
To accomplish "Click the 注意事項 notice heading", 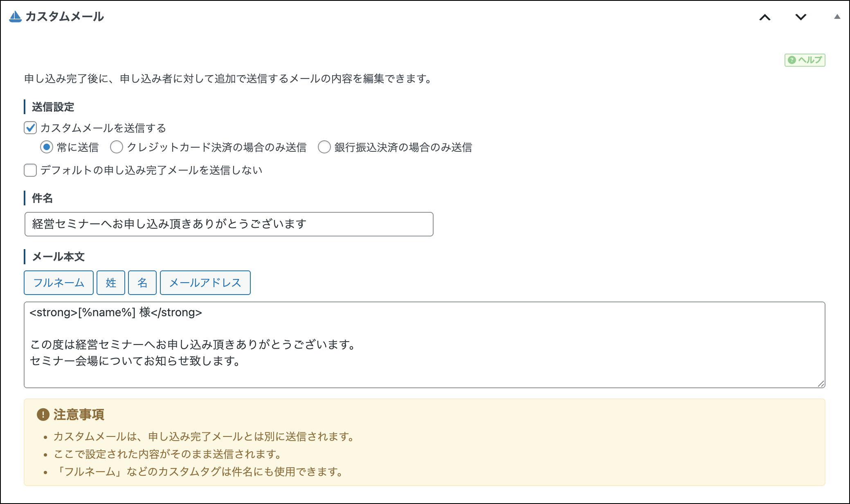I will pyautogui.click(x=79, y=414).
